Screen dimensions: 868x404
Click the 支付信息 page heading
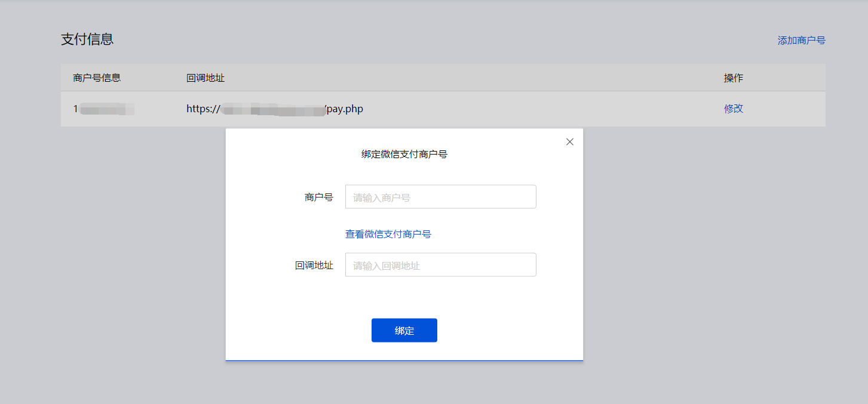(87, 39)
